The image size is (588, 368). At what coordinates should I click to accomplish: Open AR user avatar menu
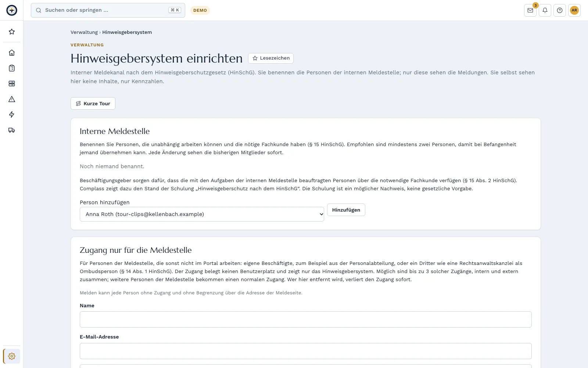point(574,10)
